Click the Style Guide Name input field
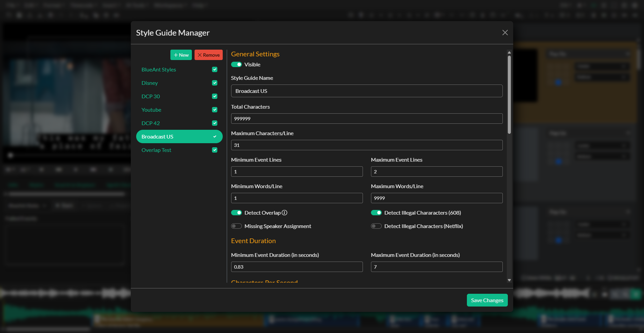Screen dimensions: 644x333 pos(367,91)
